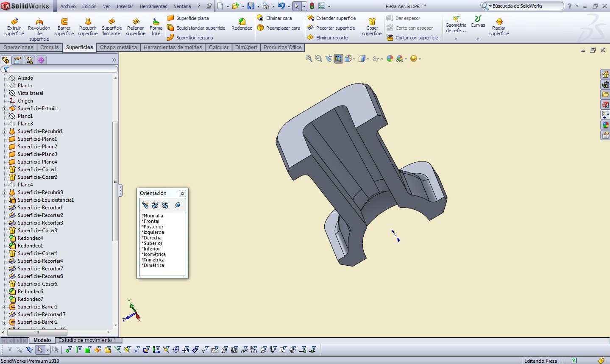Open the Insertar menu
The width and height of the screenshot is (610, 364).
[125, 6]
